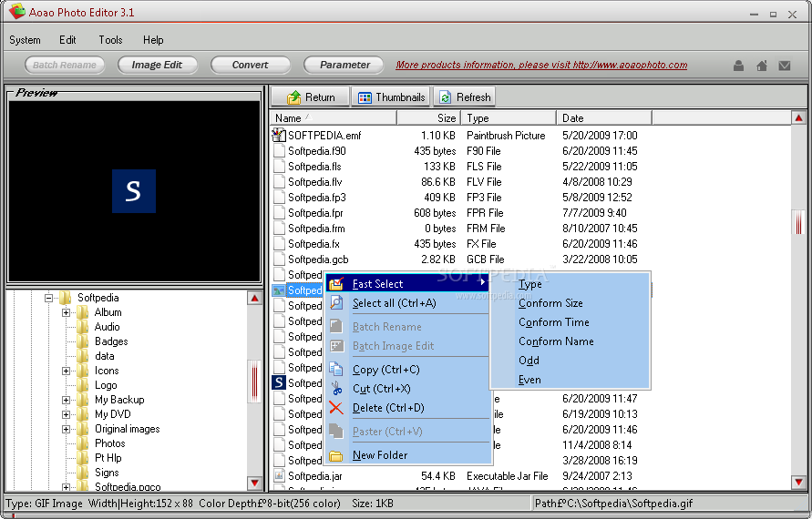The image size is (812, 519).
Task: Click the New Folder icon in menu
Action: [336, 455]
